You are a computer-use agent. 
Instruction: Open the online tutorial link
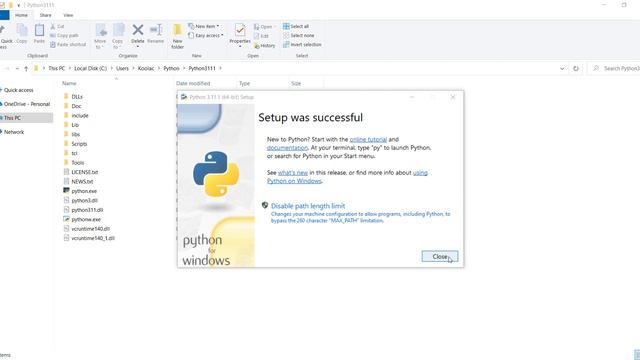tap(368, 140)
